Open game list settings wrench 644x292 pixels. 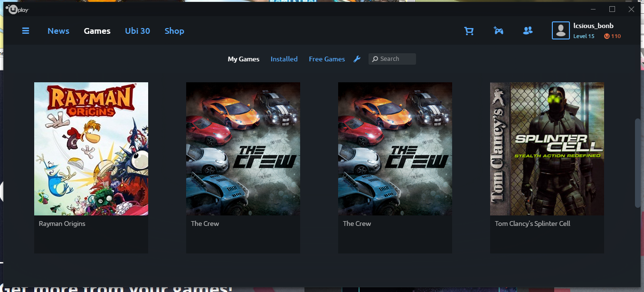click(x=357, y=59)
